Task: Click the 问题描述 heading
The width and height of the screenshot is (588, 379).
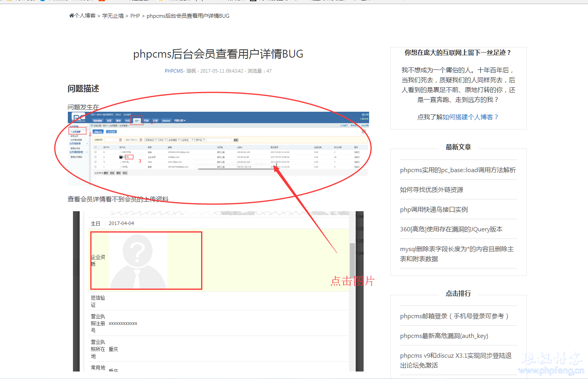Action: point(83,88)
